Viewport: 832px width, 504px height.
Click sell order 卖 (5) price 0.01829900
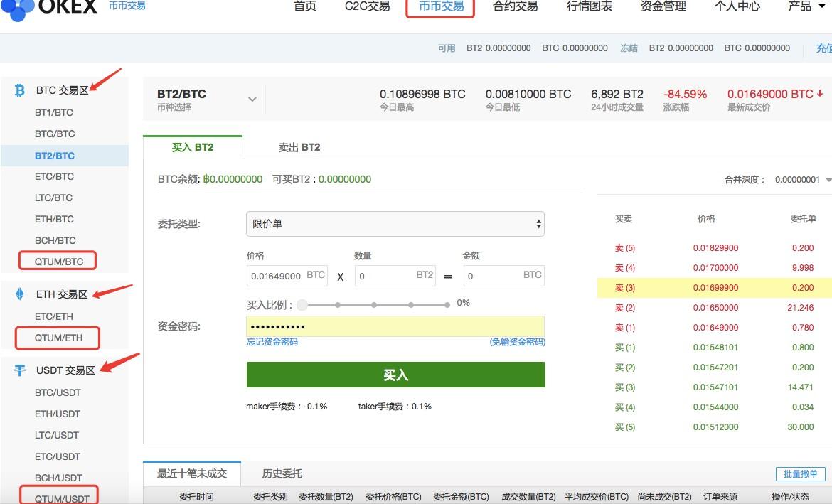pyautogui.click(x=716, y=248)
